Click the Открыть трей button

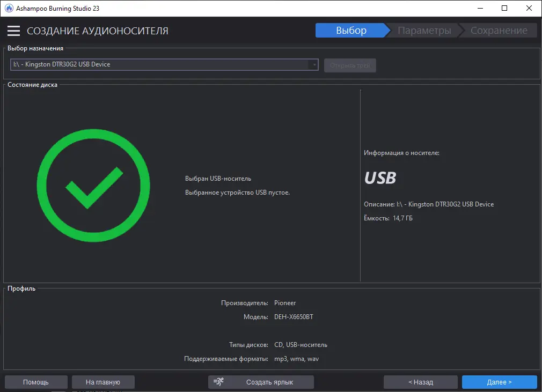pyautogui.click(x=350, y=65)
